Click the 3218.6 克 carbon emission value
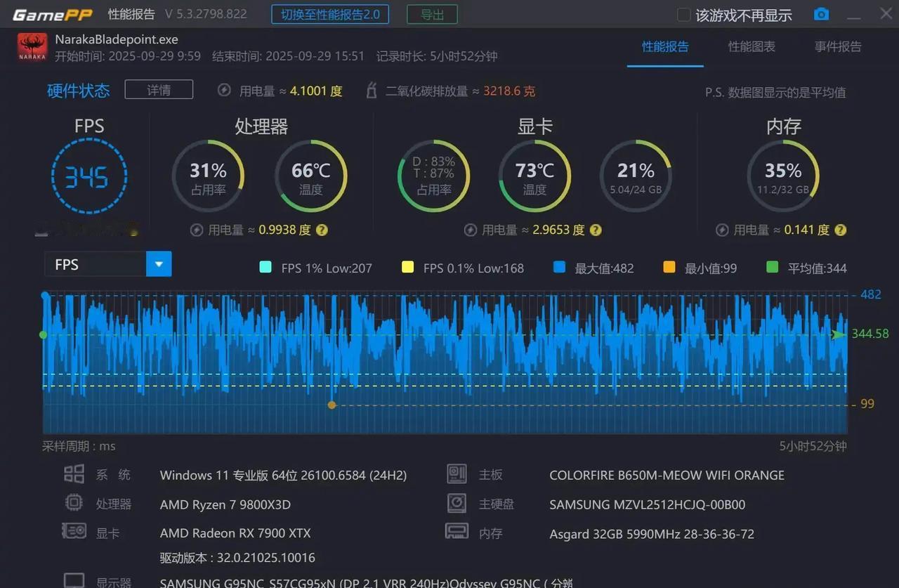The height and width of the screenshot is (588, 899). pos(509,91)
